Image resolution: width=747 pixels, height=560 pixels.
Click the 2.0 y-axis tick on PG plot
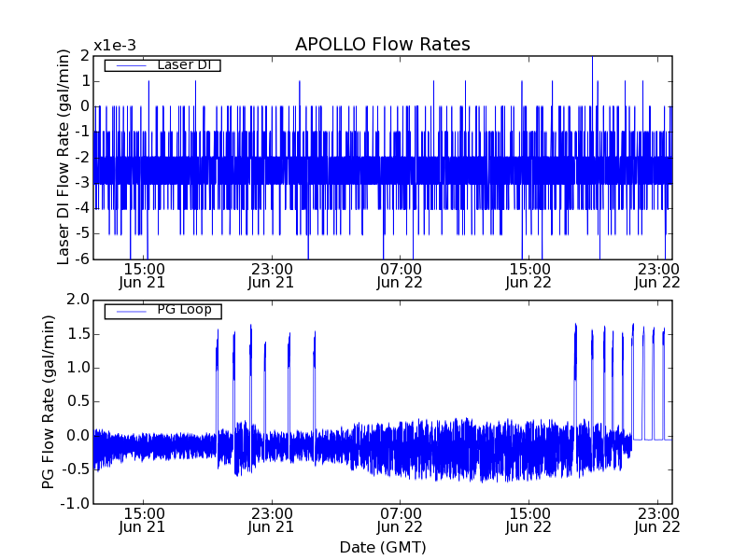point(78,300)
